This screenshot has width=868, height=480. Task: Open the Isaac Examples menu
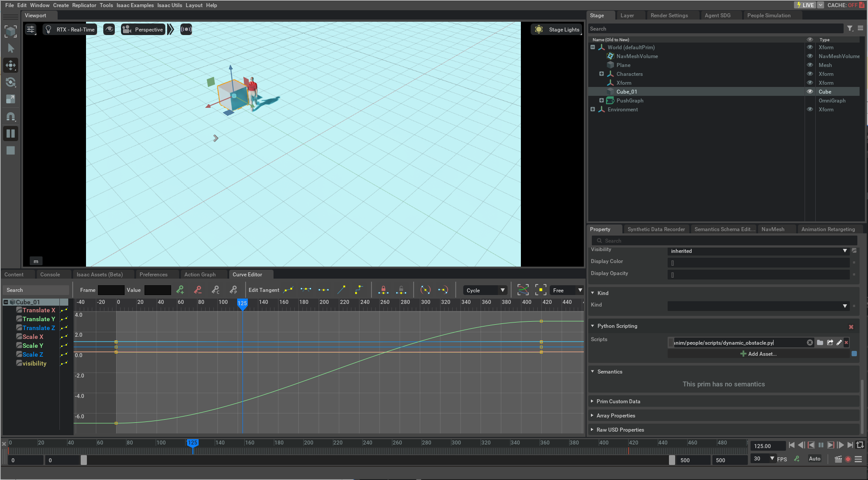coord(135,5)
